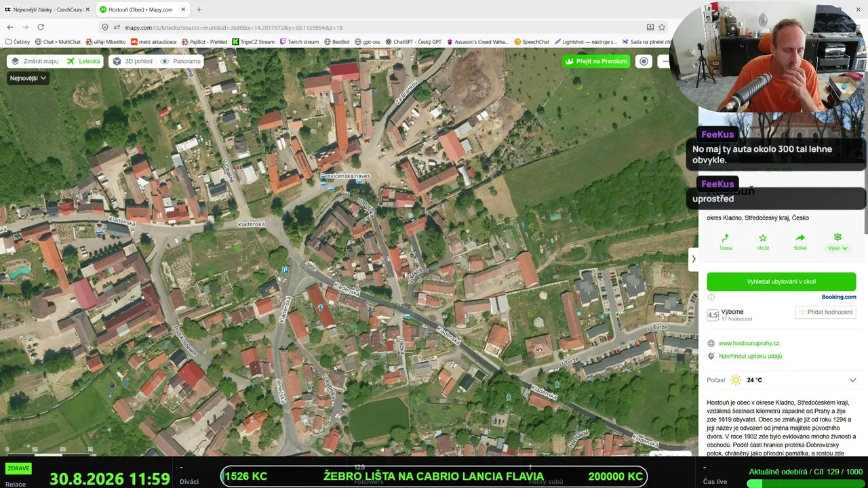868x488 pixels.
Task: Switch to 3D pohled view
Action: tap(132, 61)
